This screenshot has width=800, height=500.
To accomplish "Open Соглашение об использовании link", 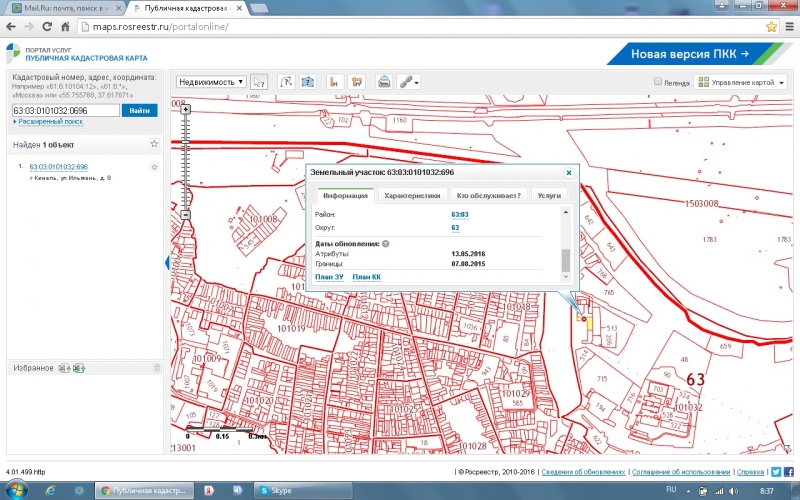I will tap(681, 472).
